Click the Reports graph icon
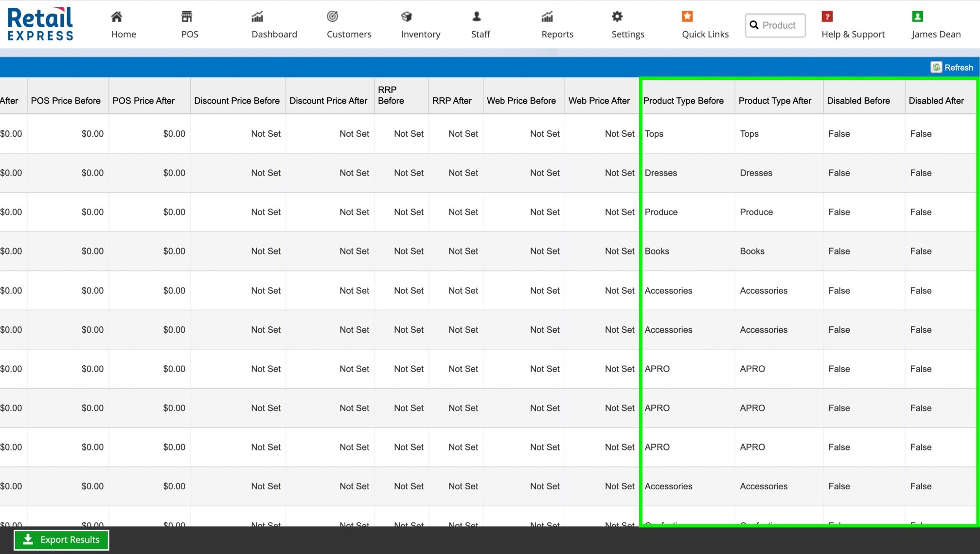Image resolution: width=980 pixels, height=554 pixels. (x=547, y=17)
